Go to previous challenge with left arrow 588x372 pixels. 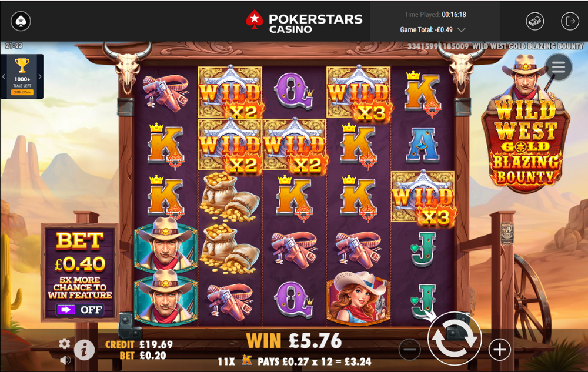[x=4, y=77]
